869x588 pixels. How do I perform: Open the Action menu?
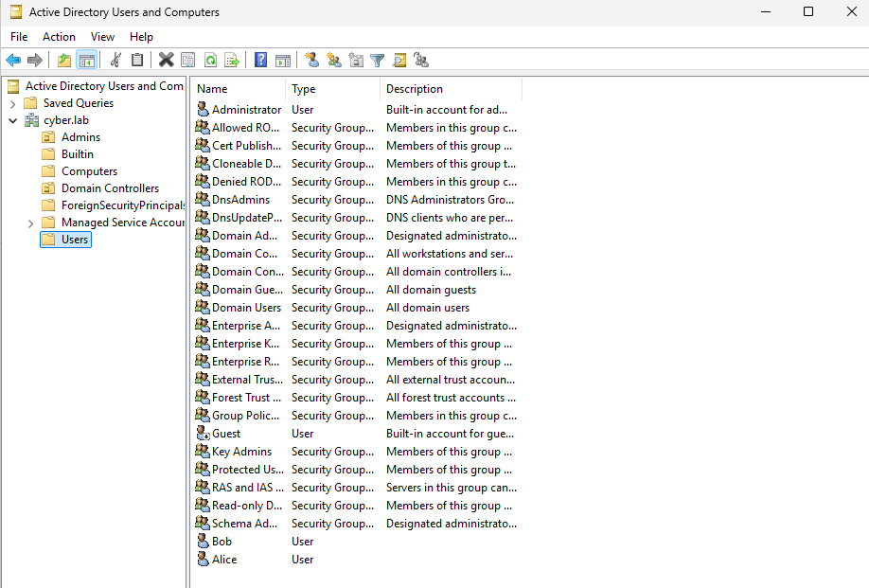59,37
